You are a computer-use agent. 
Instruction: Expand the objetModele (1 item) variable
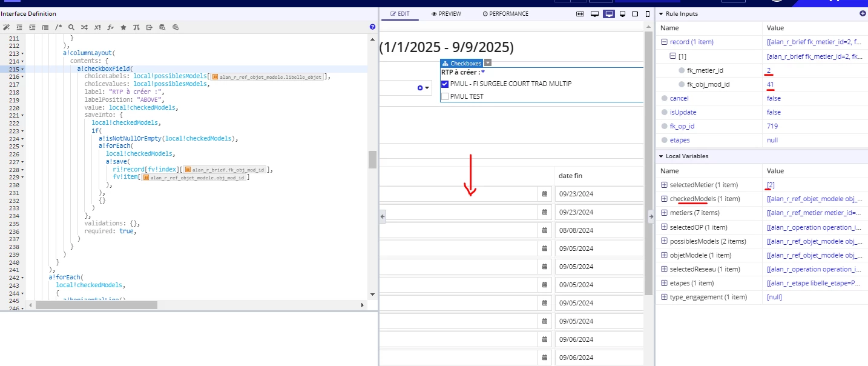click(x=664, y=255)
